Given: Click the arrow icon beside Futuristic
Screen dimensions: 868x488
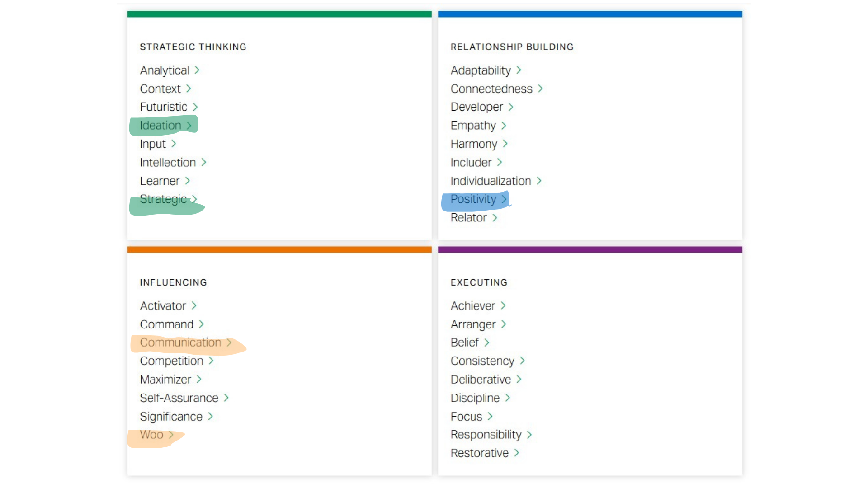Looking at the screenshot, I should 195,107.
